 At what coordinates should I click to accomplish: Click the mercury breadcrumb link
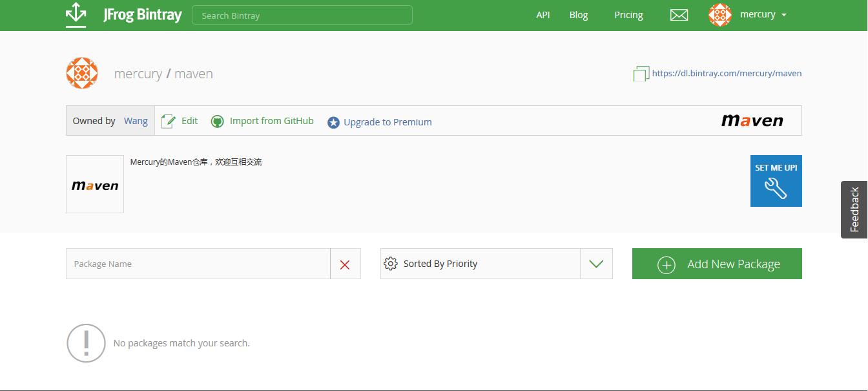pos(138,74)
